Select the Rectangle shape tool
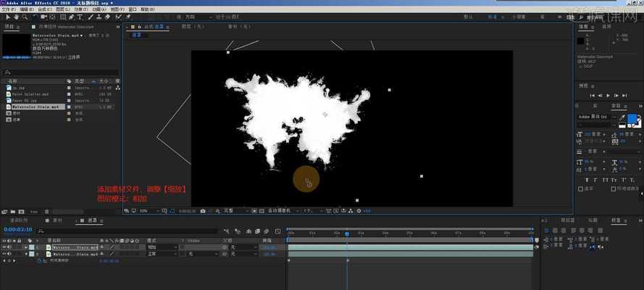 tap(63, 17)
